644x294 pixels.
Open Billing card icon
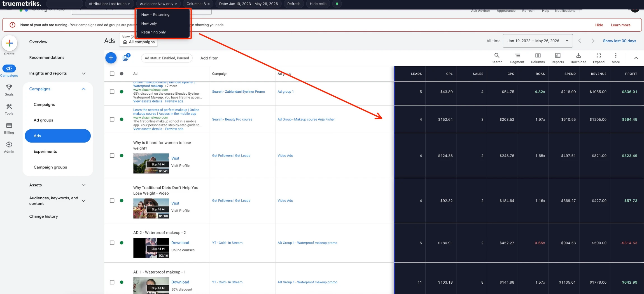click(9, 125)
